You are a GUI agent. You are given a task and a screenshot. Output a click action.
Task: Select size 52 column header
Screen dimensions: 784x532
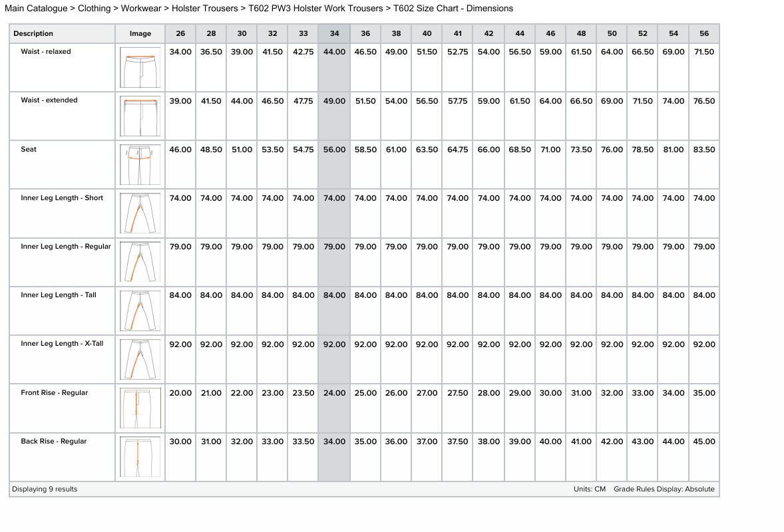pos(642,33)
